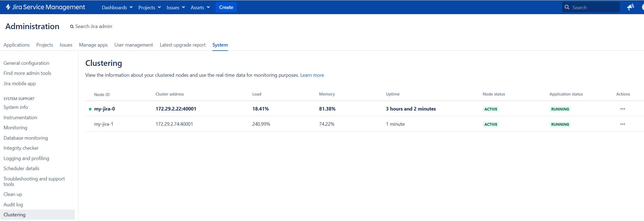Click RUNNING status for my-jira-1

[x=560, y=124]
